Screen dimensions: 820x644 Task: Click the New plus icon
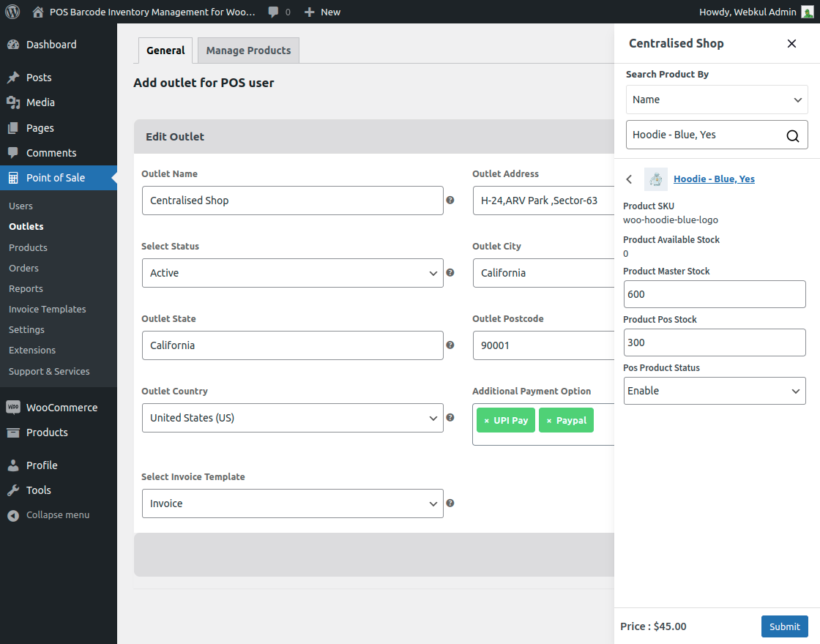tap(310, 12)
